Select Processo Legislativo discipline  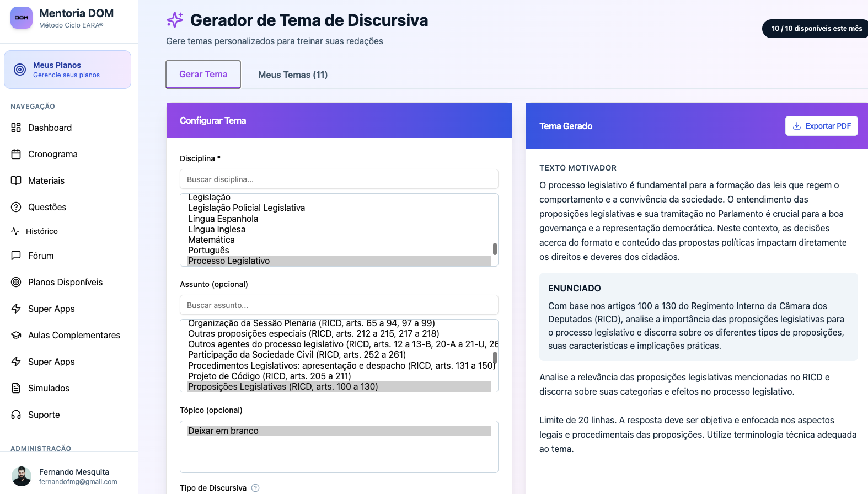339,261
